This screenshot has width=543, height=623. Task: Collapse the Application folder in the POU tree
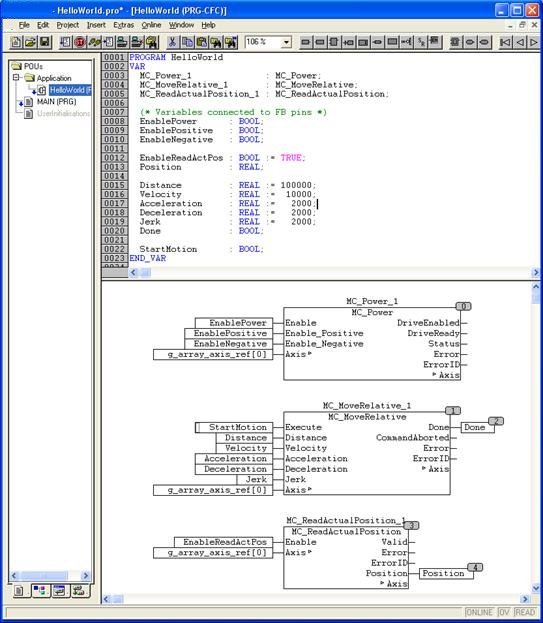[x=16, y=77]
